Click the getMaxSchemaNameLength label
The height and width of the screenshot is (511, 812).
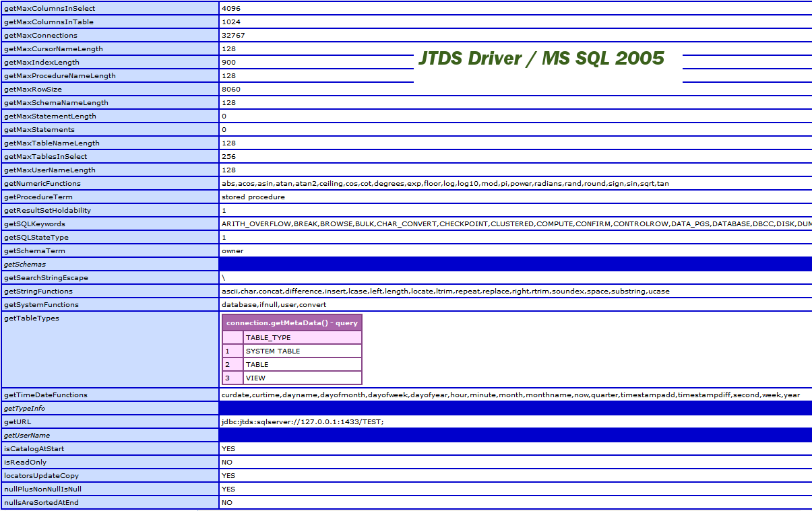tap(56, 103)
